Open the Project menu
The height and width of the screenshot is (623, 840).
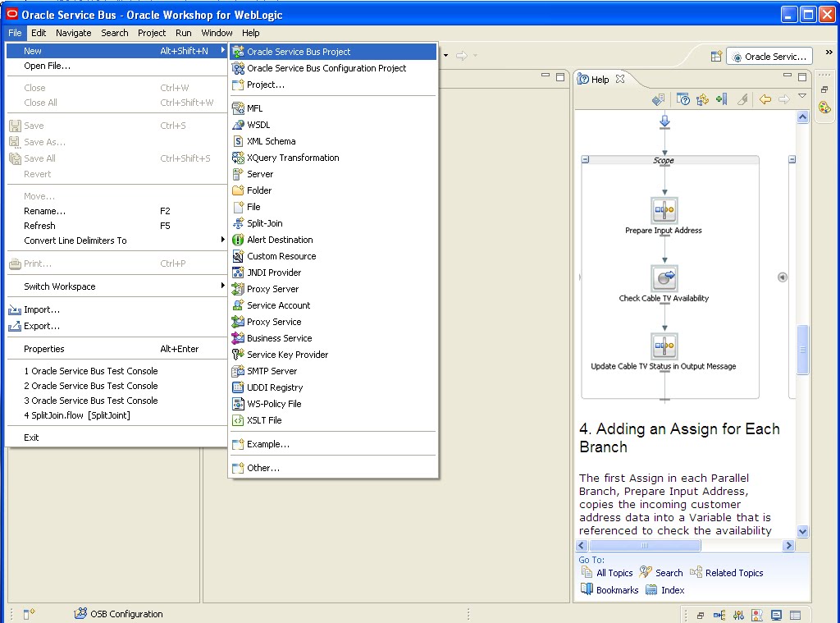(152, 33)
